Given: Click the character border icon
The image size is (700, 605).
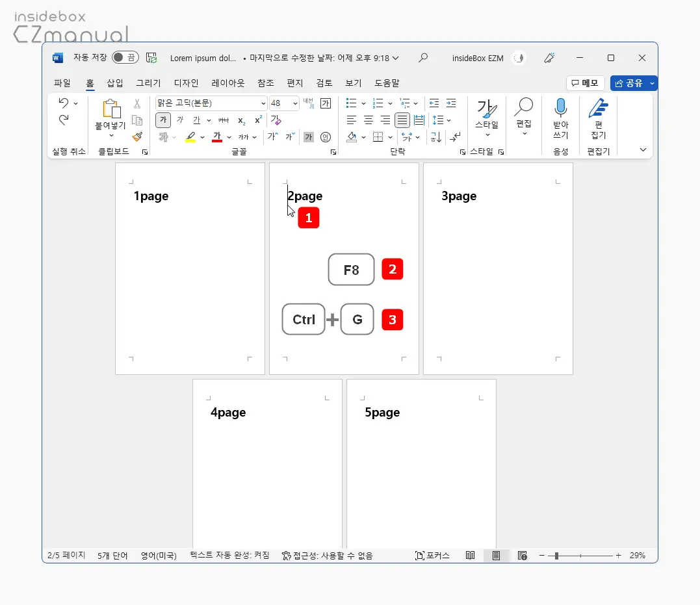Looking at the screenshot, I should (326, 103).
